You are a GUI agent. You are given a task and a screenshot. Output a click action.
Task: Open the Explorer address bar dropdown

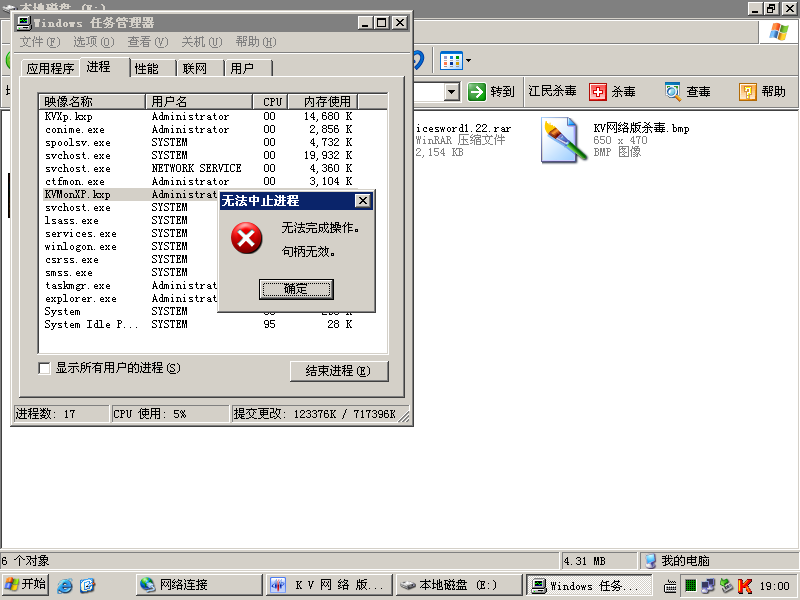[451, 92]
